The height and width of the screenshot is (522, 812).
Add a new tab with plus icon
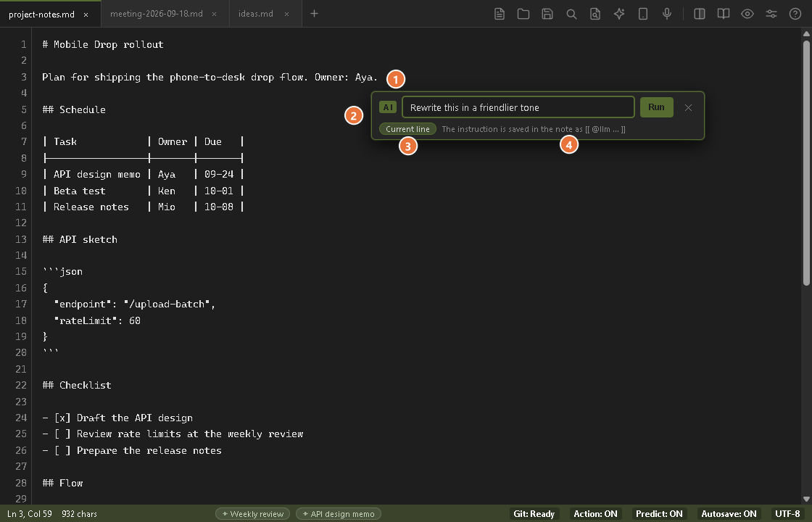314,14
